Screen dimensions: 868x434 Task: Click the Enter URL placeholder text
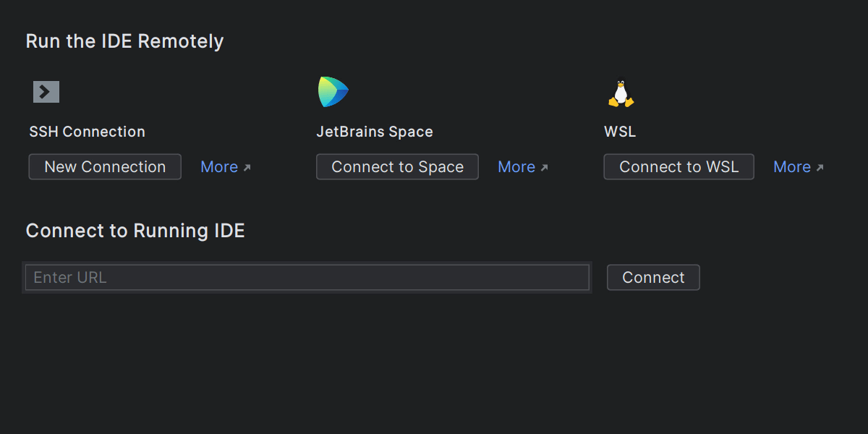70,278
